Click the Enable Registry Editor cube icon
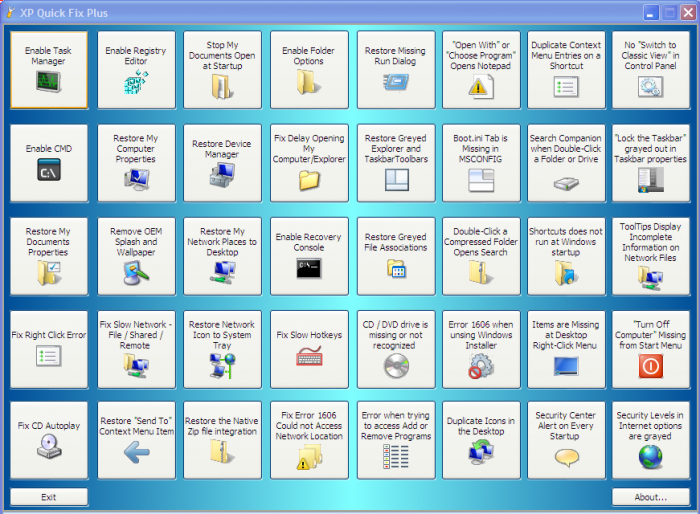Image resolution: width=700 pixels, height=514 pixels. click(136, 82)
